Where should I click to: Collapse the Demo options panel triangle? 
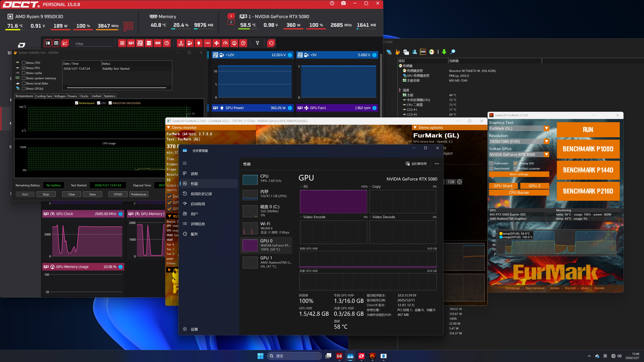(x=415, y=127)
